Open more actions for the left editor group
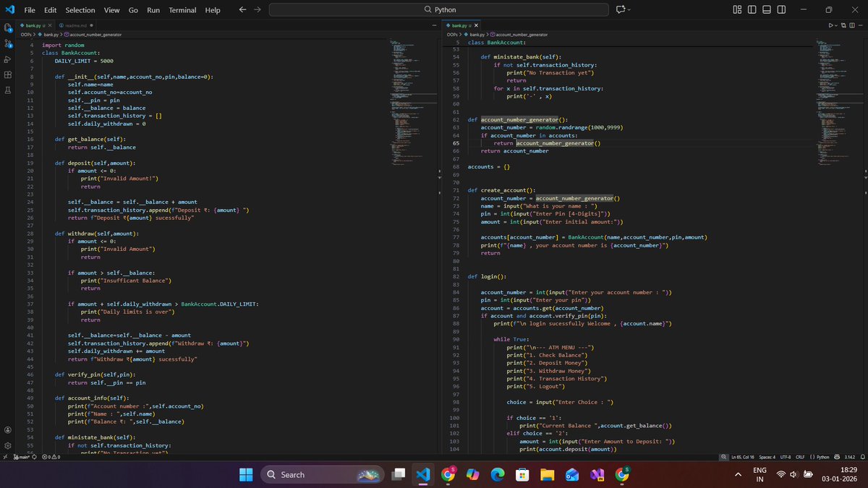Screen dimensions: 868x488 click(x=434, y=25)
